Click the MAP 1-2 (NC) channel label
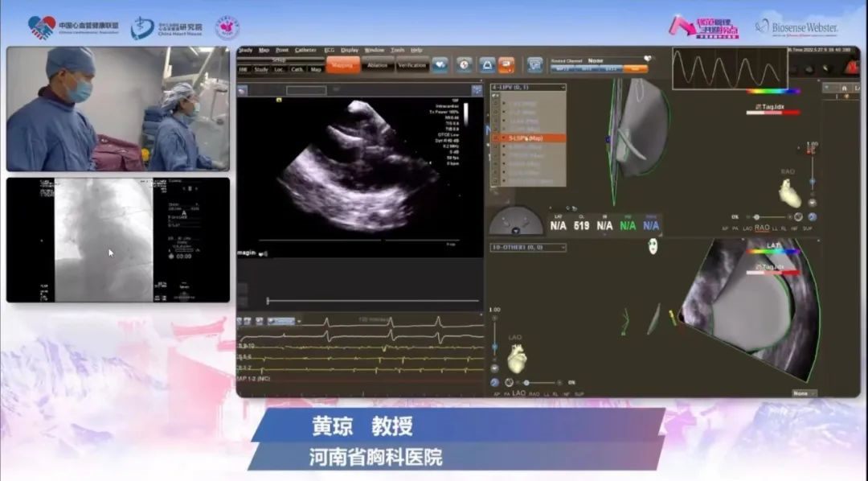The height and width of the screenshot is (481, 868). coord(254,379)
